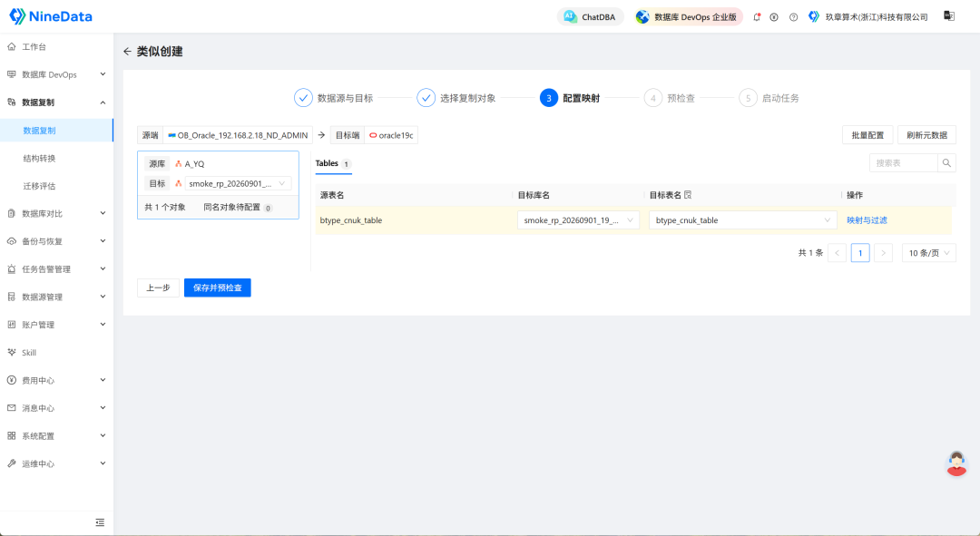Viewport: 980px width, 536px height.
Task: Open the 10 条/页 page size dropdown
Action: point(929,252)
